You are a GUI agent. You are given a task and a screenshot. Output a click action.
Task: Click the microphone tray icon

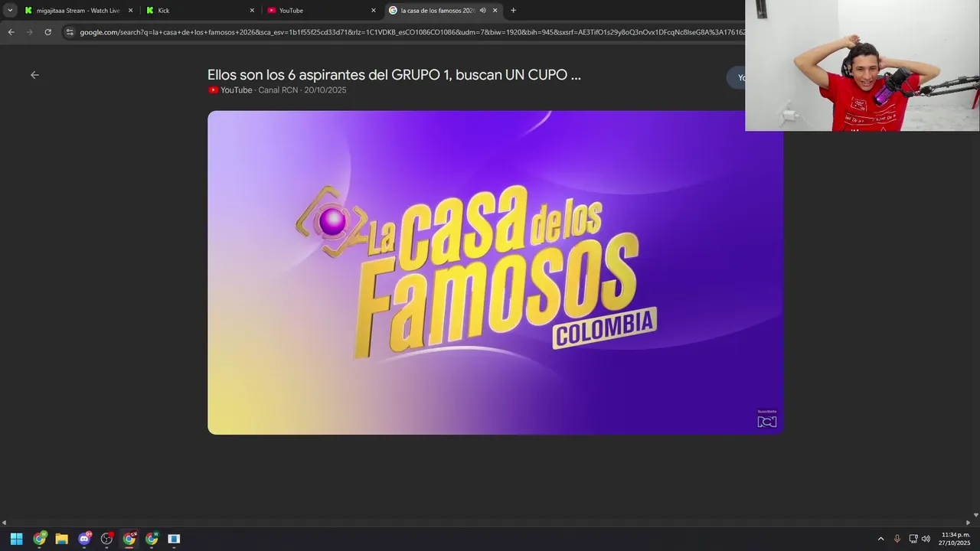(897, 539)
